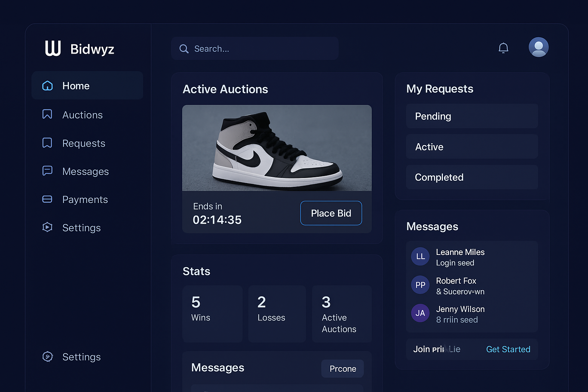Viewport: 588px width, 392px height.
Task: Click the Search input field
Action: click(x=255, y=49)
